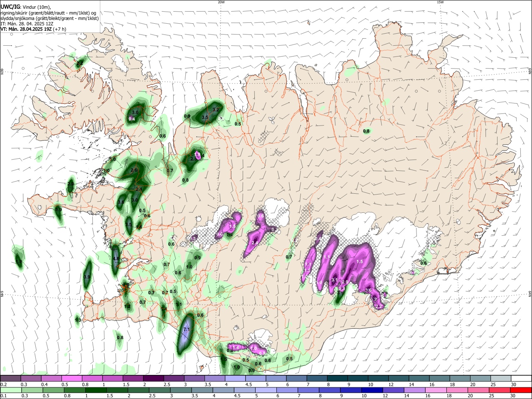
Task: Pick rain scale bright red swatch after 30
Action: (x=521, y=390)
